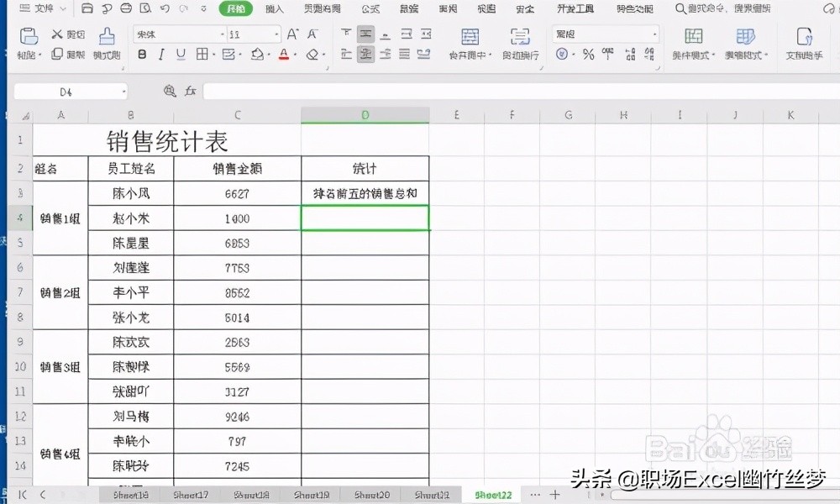The width and height of the screenshot is (840, 504).
Task: Show more sheets via the ellipsis button
Action: (x=534, y=495)
